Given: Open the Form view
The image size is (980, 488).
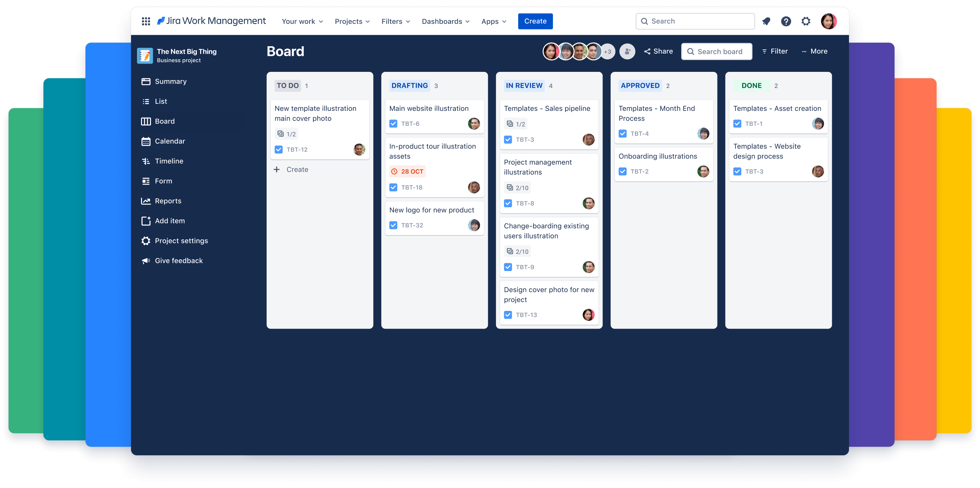Looking at the screenshot, I should [x=162, y=180].
